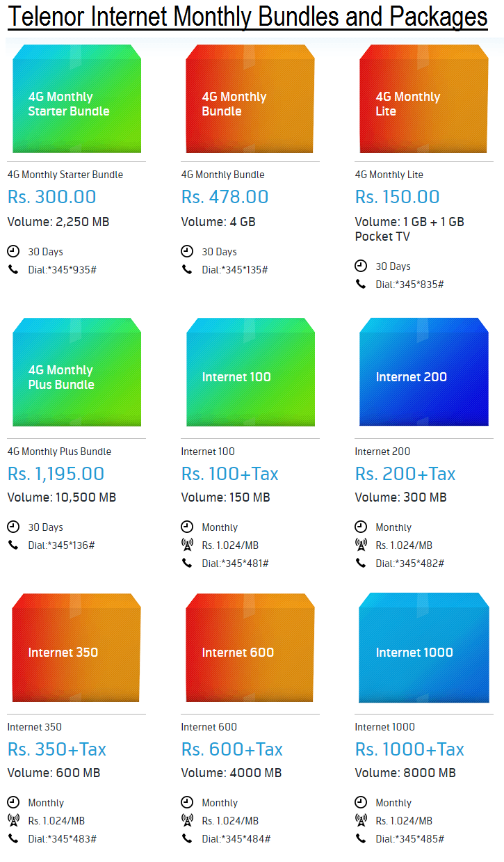Click the Internet 600 title link

pos(209,727)
